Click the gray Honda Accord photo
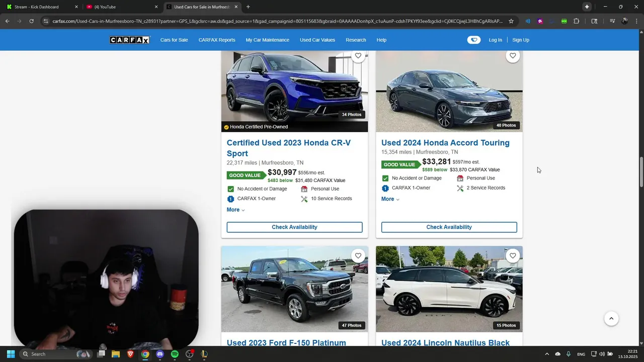This screenshot has height=362, width=644. click(449, 91)
